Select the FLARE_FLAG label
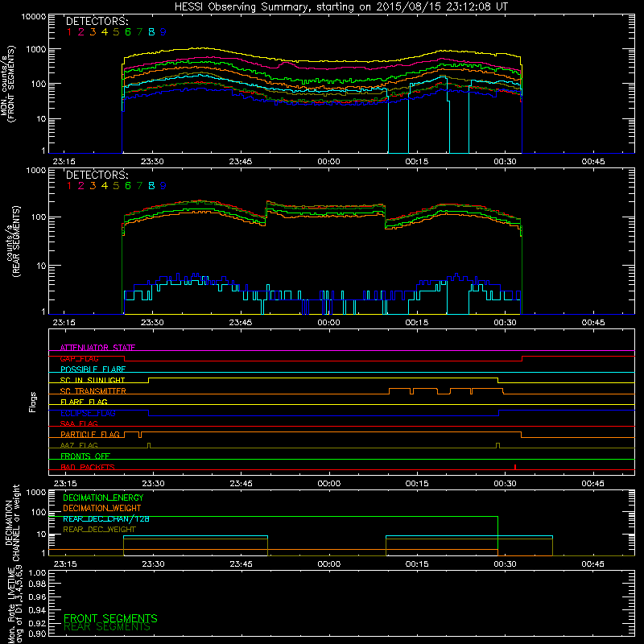This screenshot has width=644, height=644. click(84, 402)
